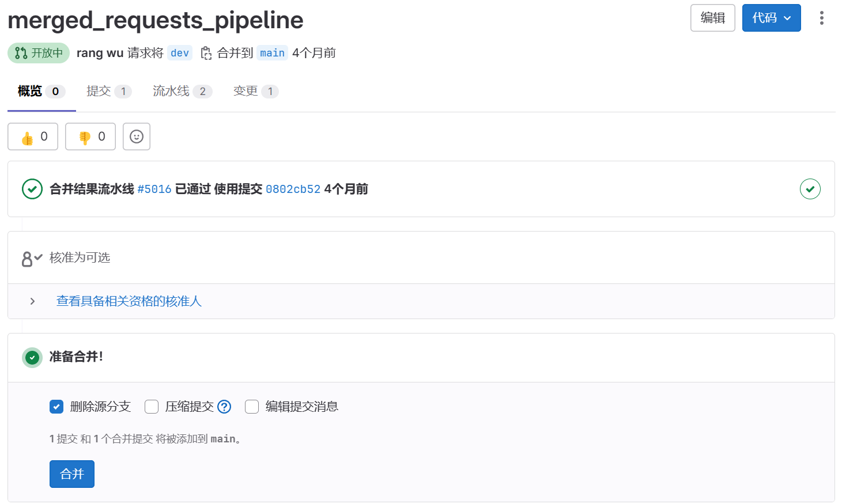Screen dimensions: 842x504
Task: Click the green pipeline status icon before 合并结果流水线
Action: [x=32, y=189]
